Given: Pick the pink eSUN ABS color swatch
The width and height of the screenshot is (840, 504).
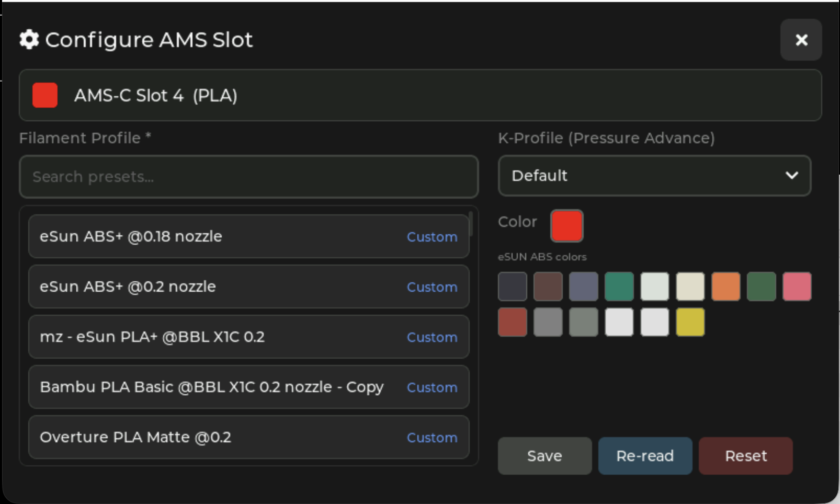Looking at the screenshot, I should point(797,286).
